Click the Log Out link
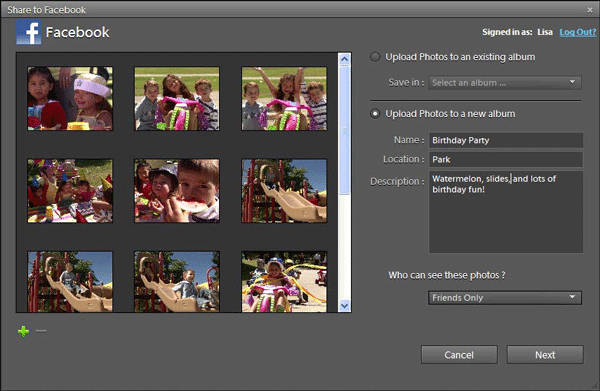This screenshot has width=600, height=391. tap(578, 32)
